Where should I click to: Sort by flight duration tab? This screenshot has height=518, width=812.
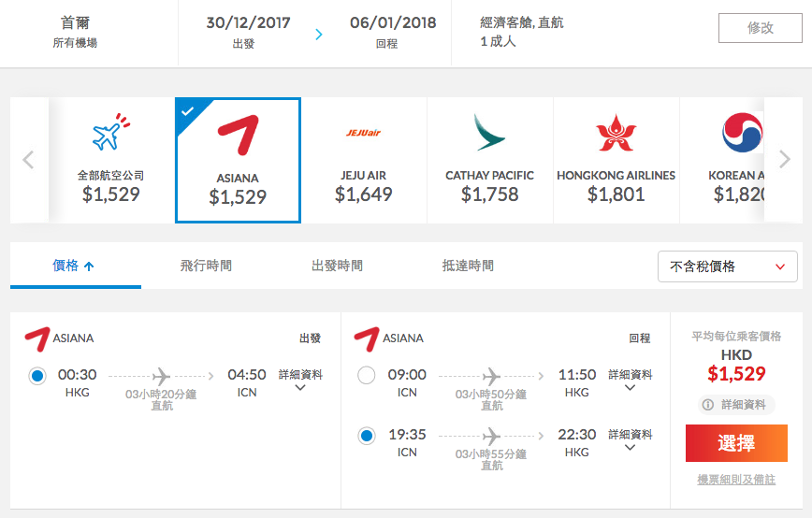coord(206,266)
